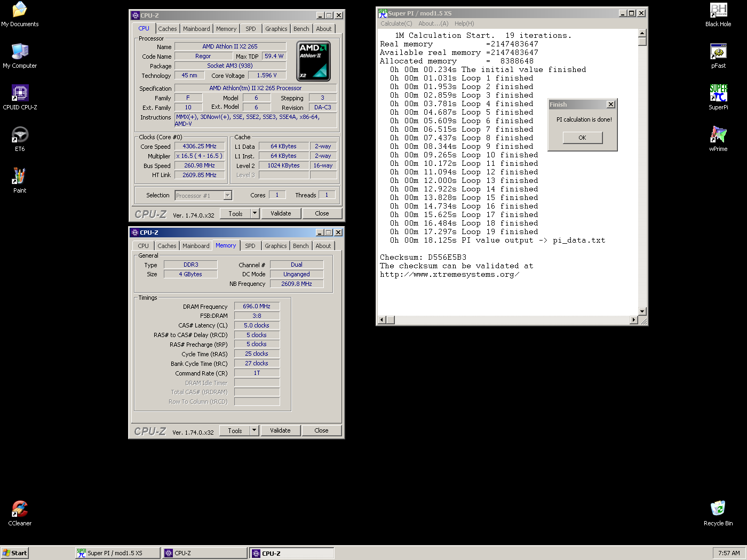Click the NB Frequency value 2609.8 MHz
Image resolution: width=747 pixels, height=560 pixels.
(297, 284)
